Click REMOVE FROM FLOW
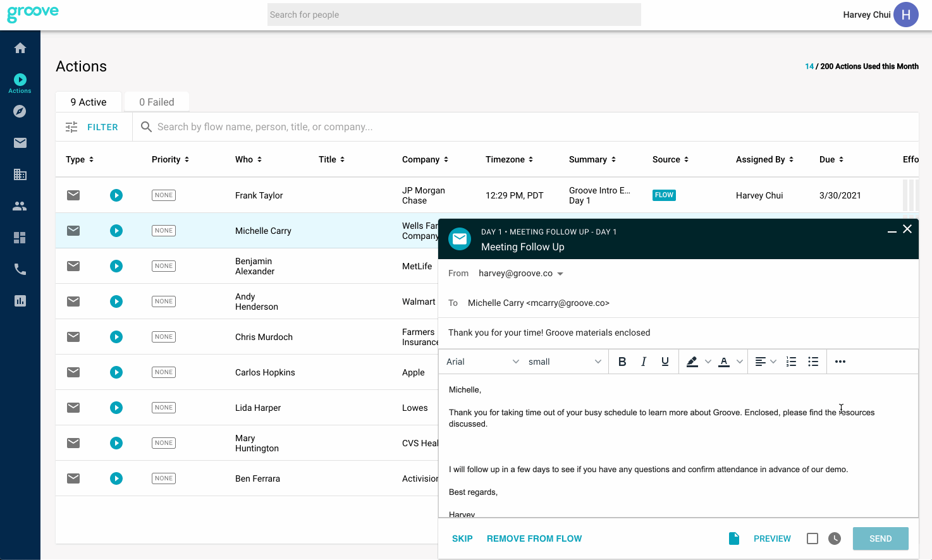 pyautogui.click(x=534, y=539)
